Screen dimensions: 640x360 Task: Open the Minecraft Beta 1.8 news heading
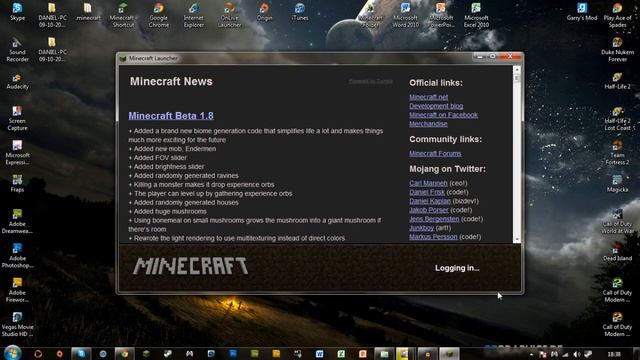(171, 116)
